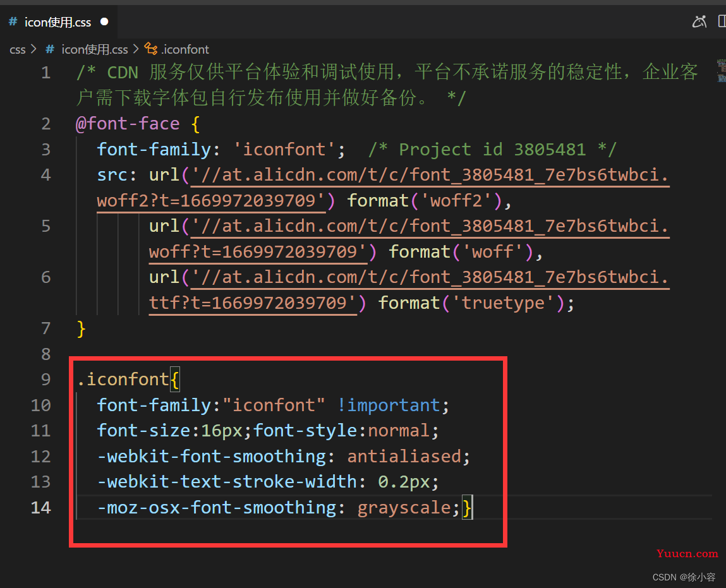Expand chevron after icon使用.css breadcrumb
Screen dimensions: 726x588
point(136,49)
